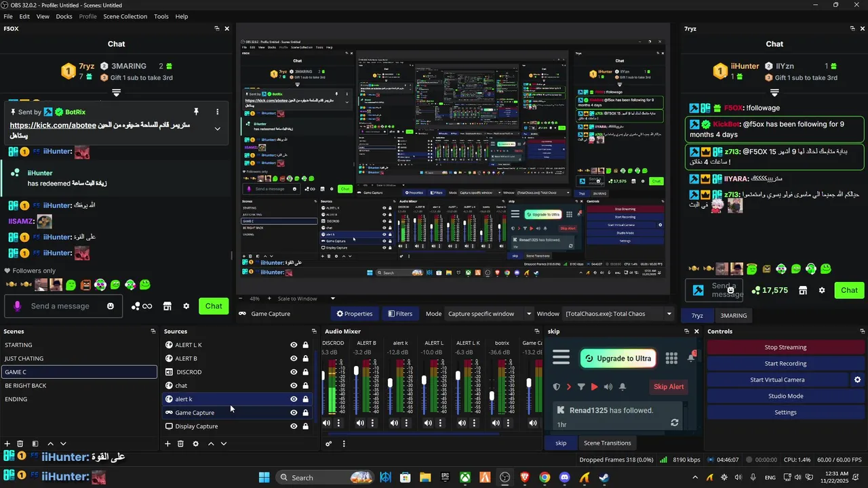868x488 pixels.
Task: Toggle visibility of ALERT B source
Action: pos(294,359)
